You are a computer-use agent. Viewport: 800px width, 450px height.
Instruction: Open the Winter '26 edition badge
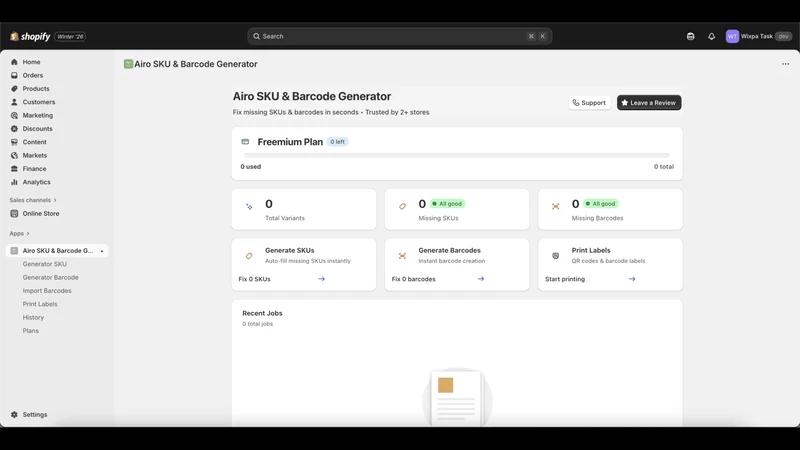[70, 36]
